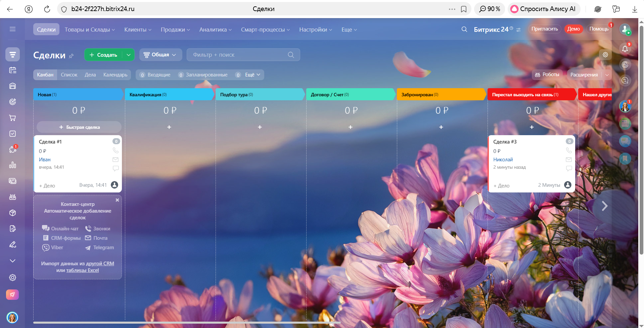This screenshot has width=644, height=328.
Task: Filter by Запланированные counter
Action: pyautogui.click(x=203, y=75)
